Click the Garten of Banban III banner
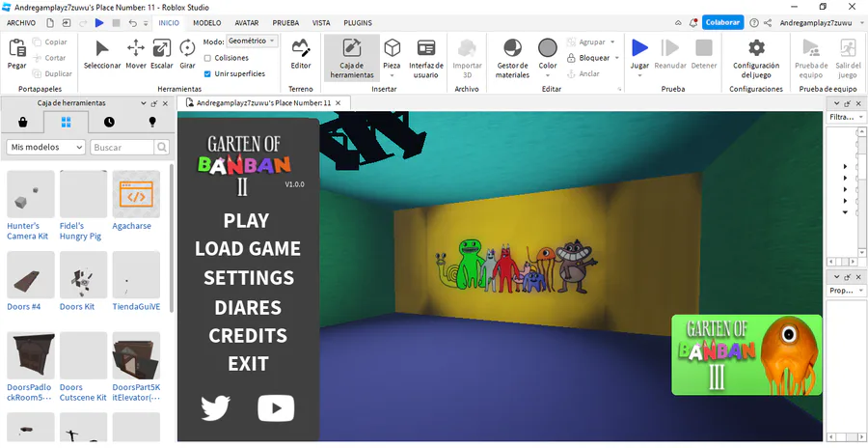The height and width of the screenshot is (448, 868). [x=746, y=355]
